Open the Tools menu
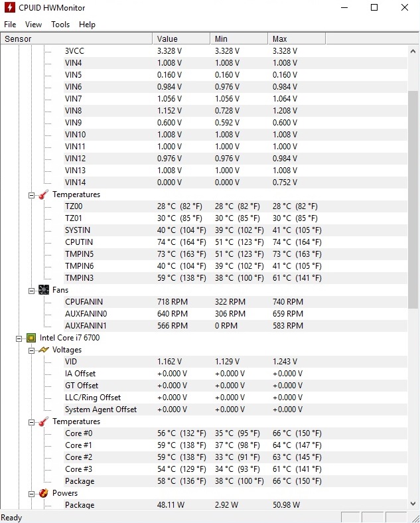This screenshot has height=523, width=420. (60, 25)
